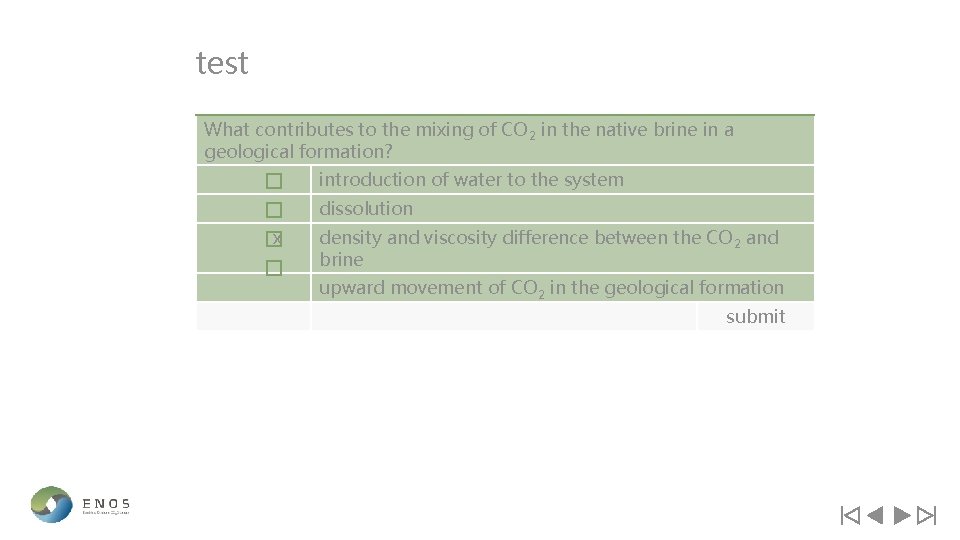
Task: Tick the checkbox next to dissolution
Action: click(x=274, y=211)
